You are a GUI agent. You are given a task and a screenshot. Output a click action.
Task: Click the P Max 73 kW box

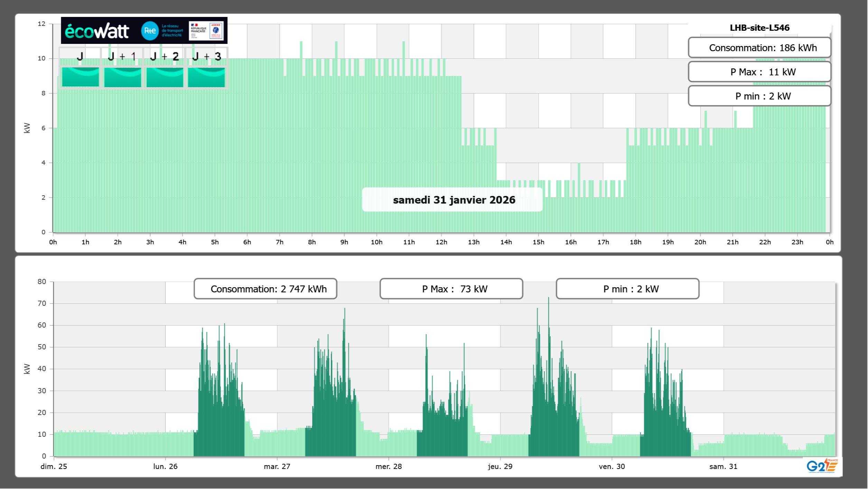point(451,289)
